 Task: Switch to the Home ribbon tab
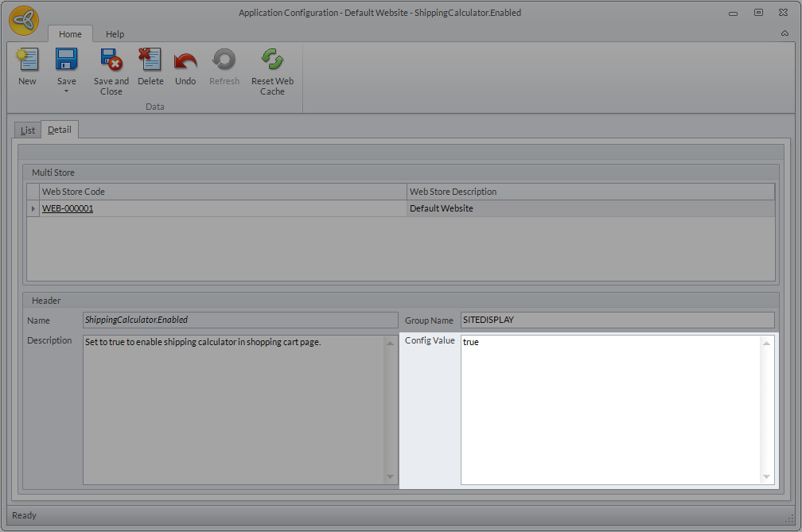pyautogui.click(x=70, y=33)
